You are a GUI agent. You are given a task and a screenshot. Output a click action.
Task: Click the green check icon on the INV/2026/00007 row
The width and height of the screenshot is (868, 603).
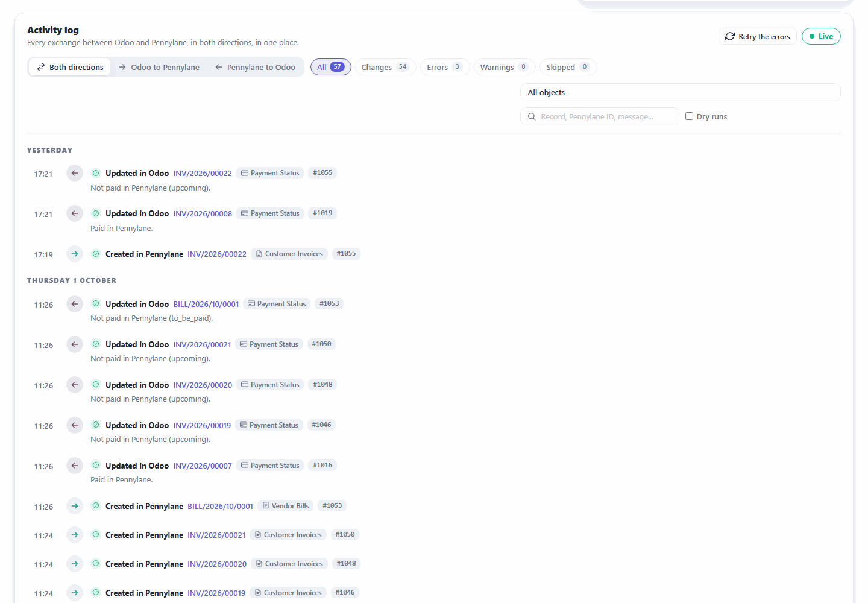coord(96,466)
